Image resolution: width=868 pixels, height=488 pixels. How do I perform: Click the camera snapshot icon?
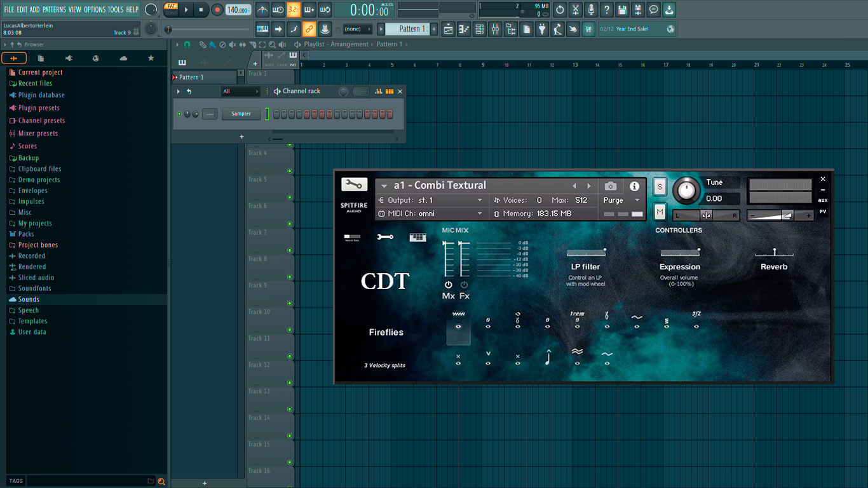click(611, 186)
